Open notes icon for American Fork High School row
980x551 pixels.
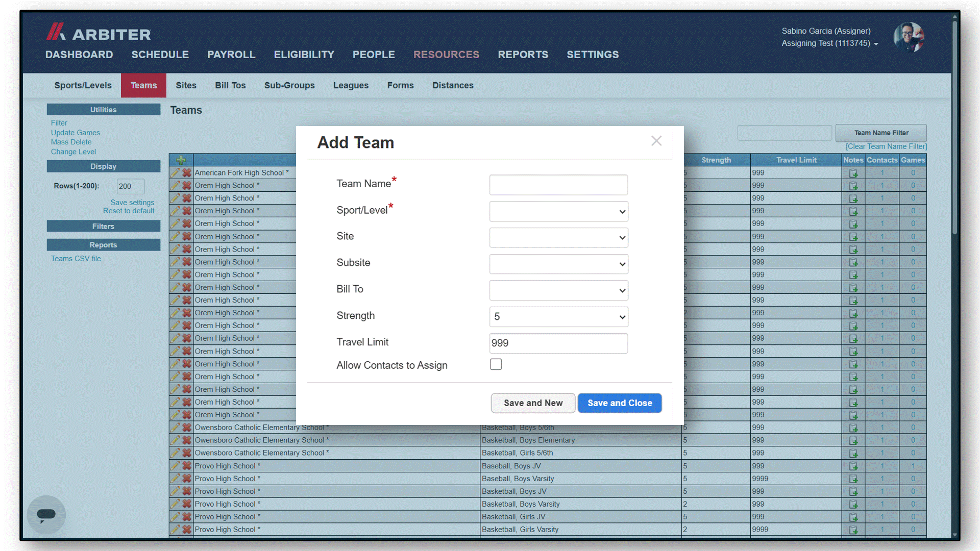point(853,173)
